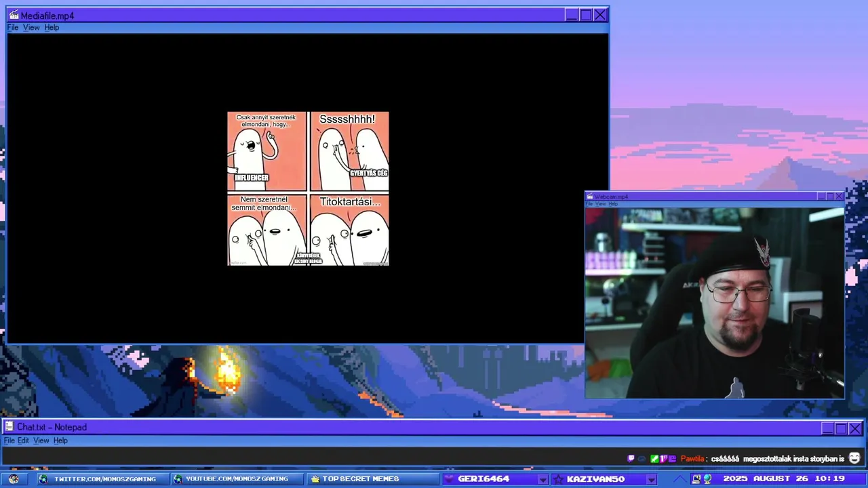868x488 pixels.
Task: Click the 'Csak annyit szeretnék elmondani' meme panel
Action: [x=267, y=151]
